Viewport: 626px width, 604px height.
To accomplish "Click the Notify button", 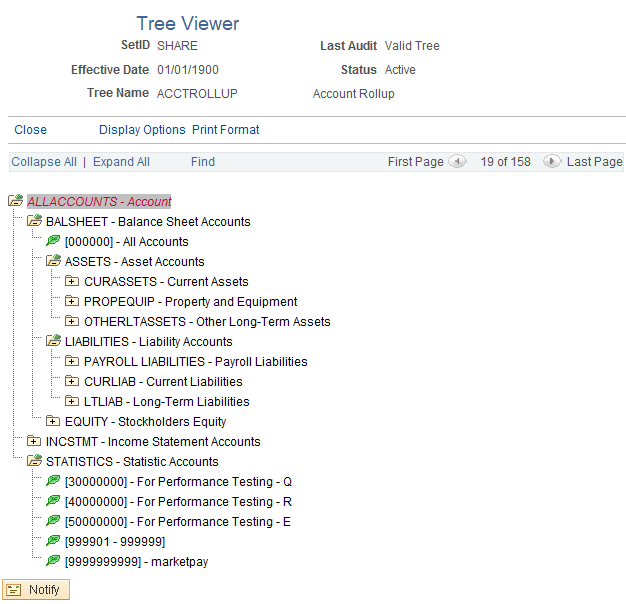I will 36,590.
